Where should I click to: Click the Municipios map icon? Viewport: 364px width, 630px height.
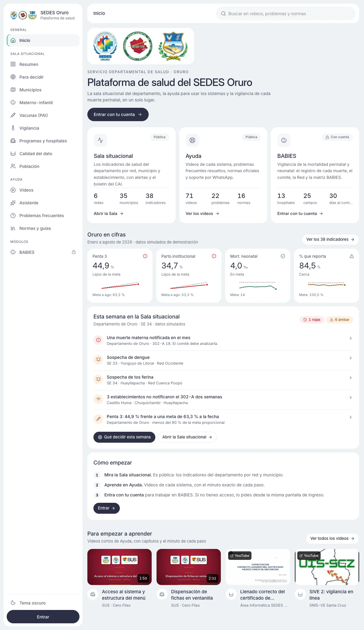(x=13, y=90)
